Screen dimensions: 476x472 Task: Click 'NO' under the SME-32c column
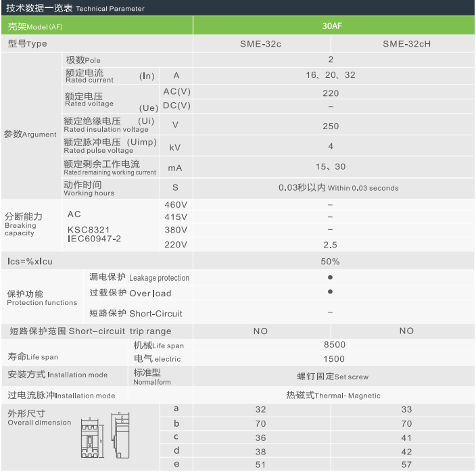point(260,331)
